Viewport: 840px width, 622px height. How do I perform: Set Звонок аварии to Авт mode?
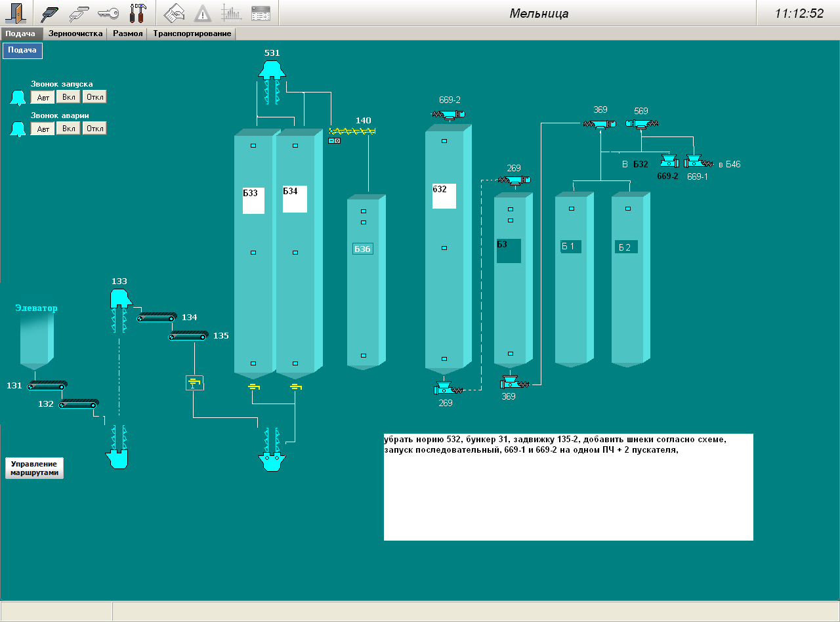tap(43, 129)
